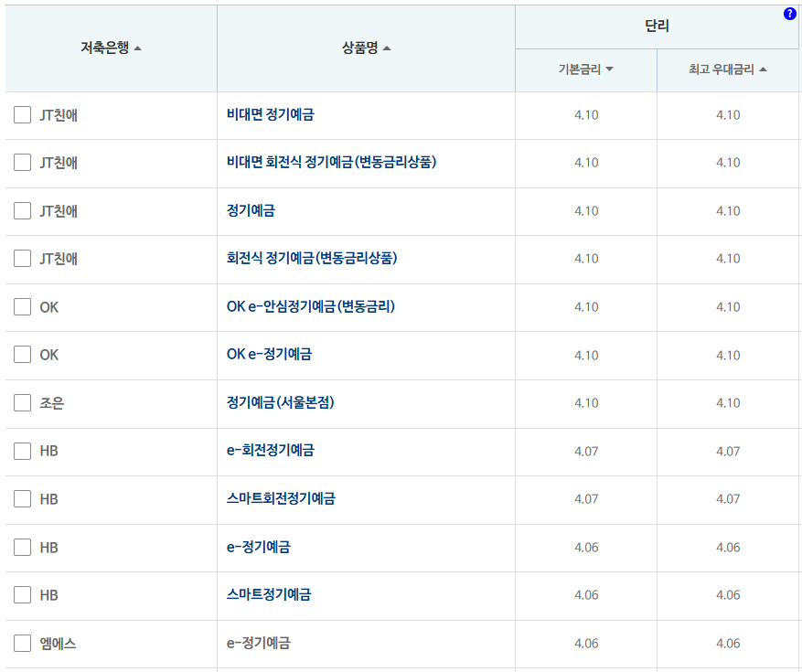Click 4.06 최고 우대금리 for 스마트정기예금
Image resolution: width=802 pixels, height=672 pixels.
[x=728, y=595]
